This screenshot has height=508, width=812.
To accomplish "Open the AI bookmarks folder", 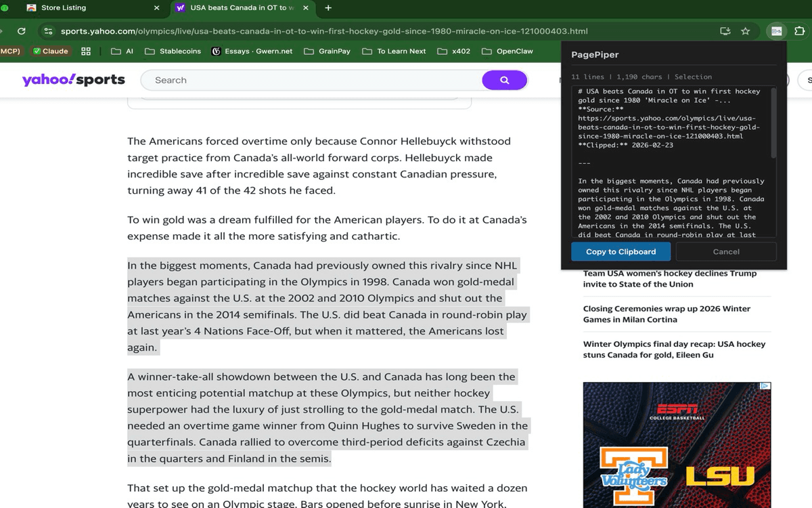I will point(122,51).
